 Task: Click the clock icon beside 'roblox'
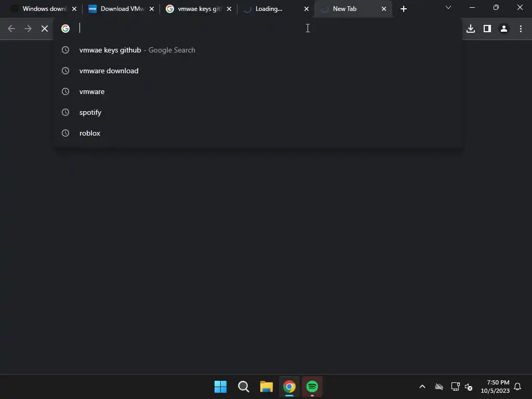click(65, 133)
